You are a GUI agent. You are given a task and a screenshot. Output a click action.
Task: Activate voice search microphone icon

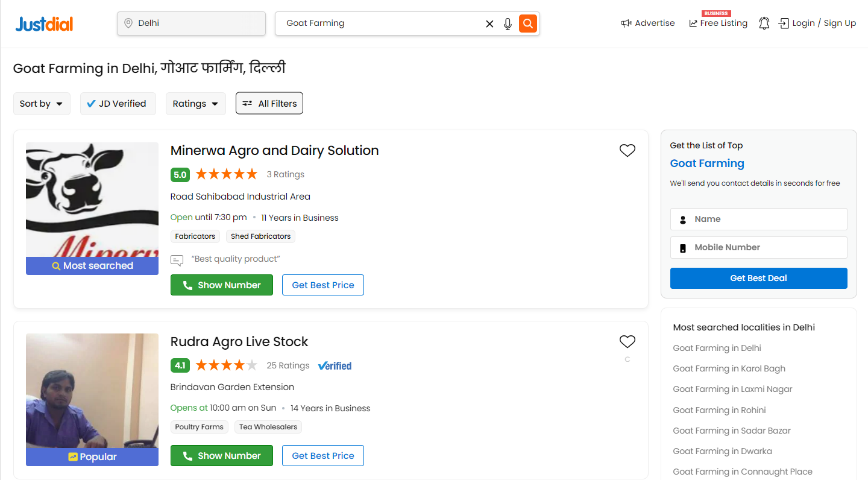click(508, 24)
